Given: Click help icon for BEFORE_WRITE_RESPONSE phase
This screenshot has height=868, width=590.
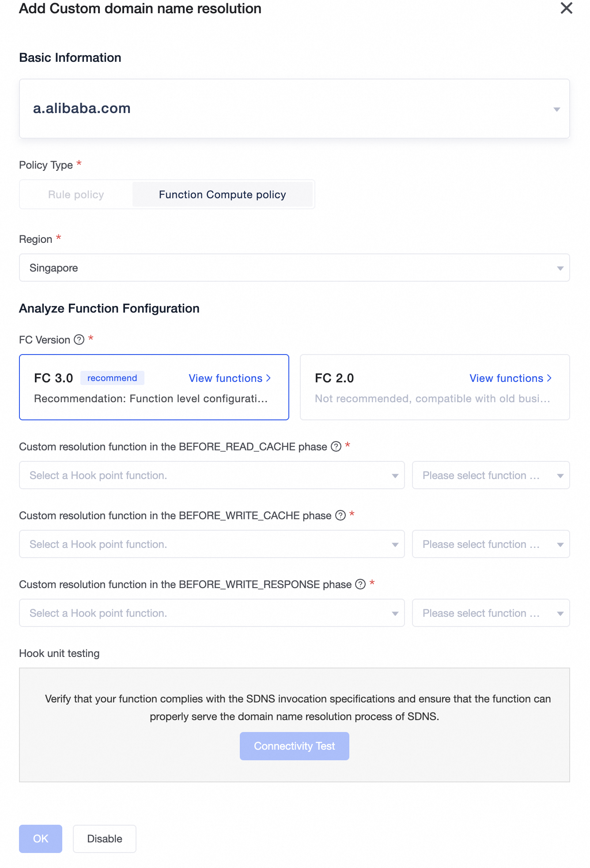Looking at the screenshot, I should tap(361, 584).
